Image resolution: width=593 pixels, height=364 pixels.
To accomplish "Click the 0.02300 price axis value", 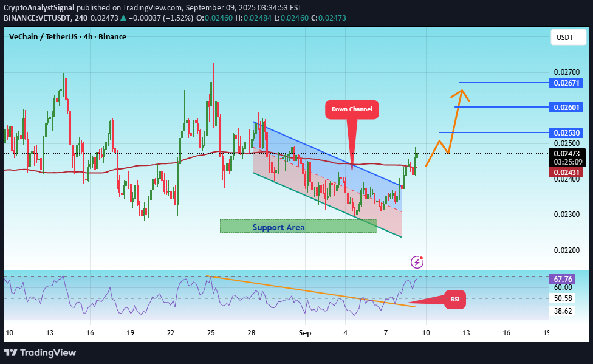I will [x=566, y=214].
